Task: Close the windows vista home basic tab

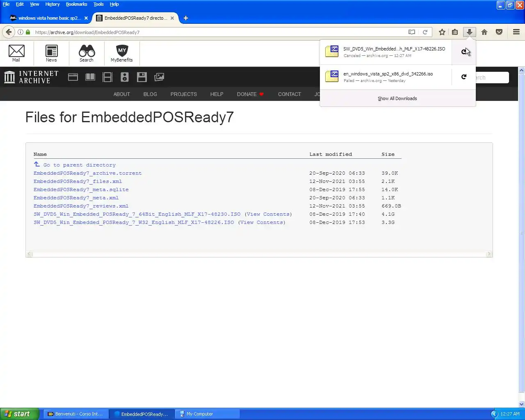Action: coord(86,18)
